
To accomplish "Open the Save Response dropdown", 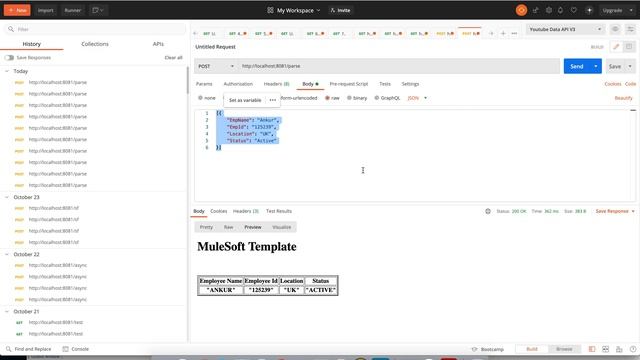I will tap(615, 211).
